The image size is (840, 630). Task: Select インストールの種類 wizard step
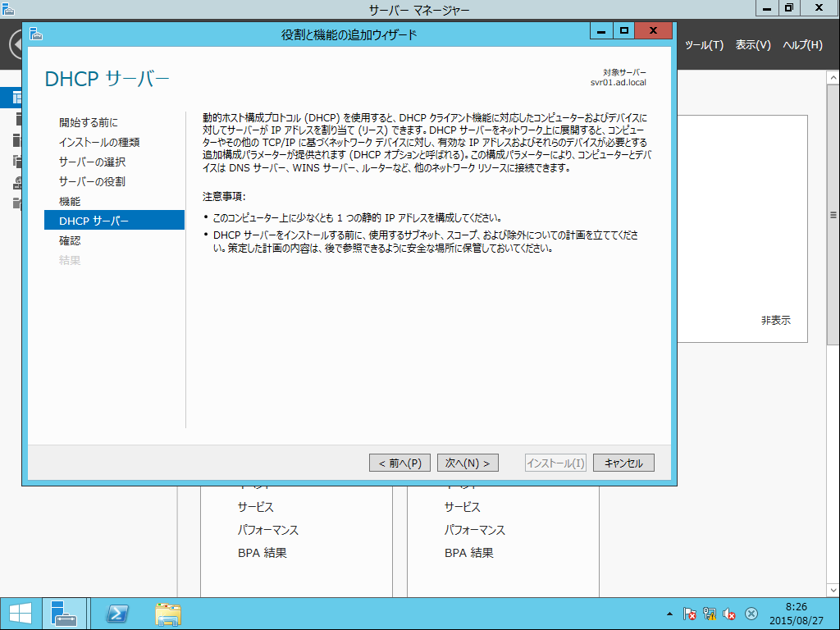coord(99,142)
